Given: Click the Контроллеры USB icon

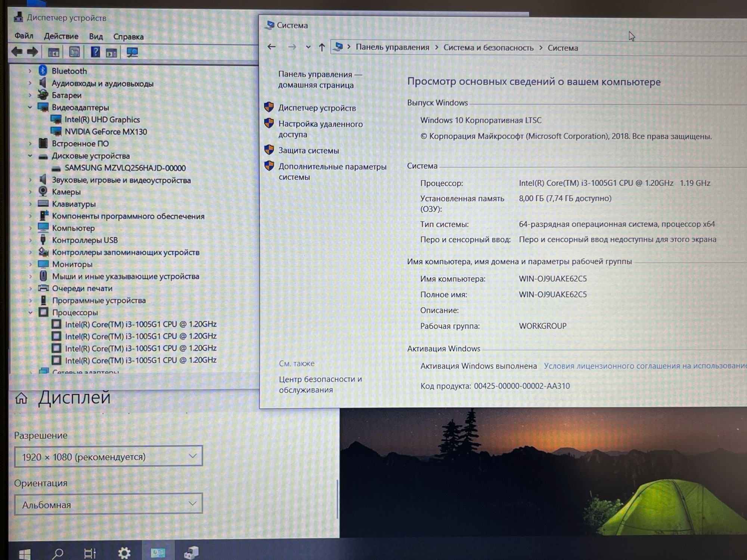Looking at the screenshot, I should click(43, 240).
